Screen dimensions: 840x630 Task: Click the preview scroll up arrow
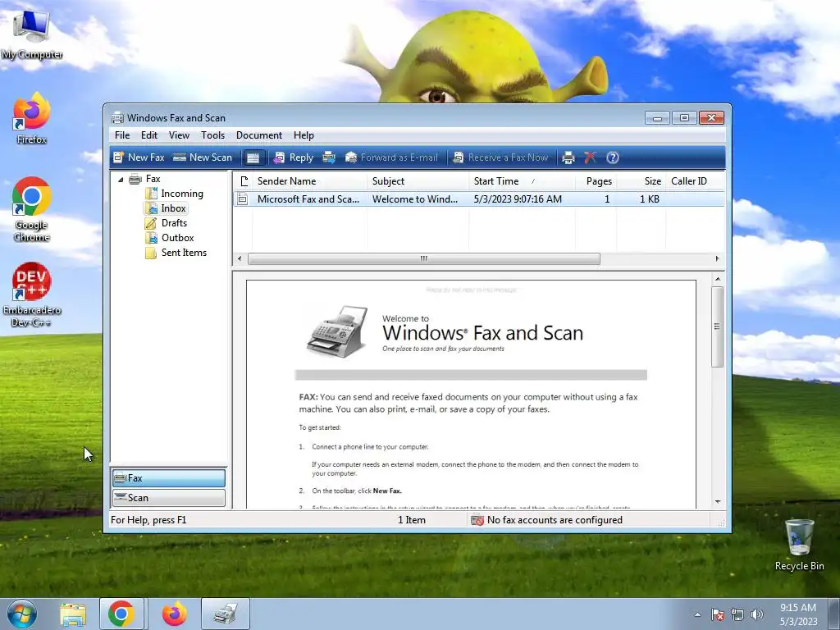click(717, 279)
